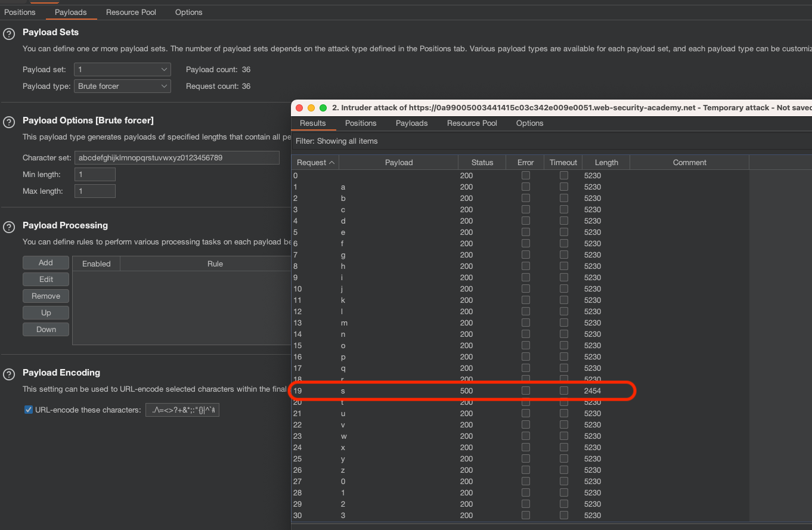The height and width of the screenshot is (530, 812).
Task: Sort results by the Length column header
Action: pyautogui.click(x=606, y=163)
